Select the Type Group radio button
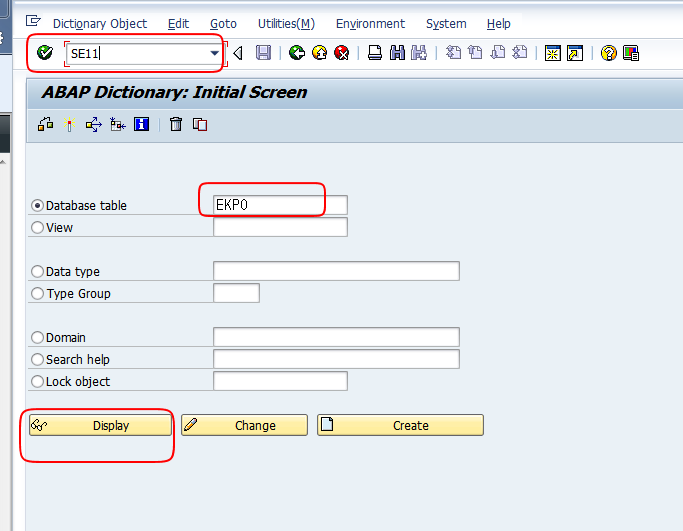Screen dimensions: 683x531 tap(37, 294)
